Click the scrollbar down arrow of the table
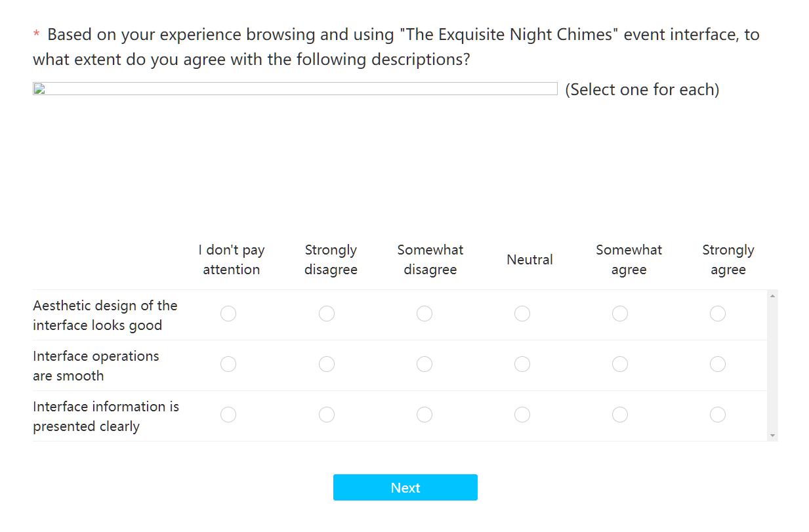 point(772,436)
